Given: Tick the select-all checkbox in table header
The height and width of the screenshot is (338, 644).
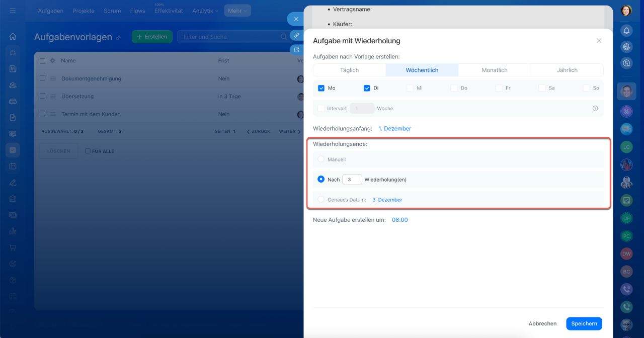Looking at the screenshot, I should [x=42, y=60].
